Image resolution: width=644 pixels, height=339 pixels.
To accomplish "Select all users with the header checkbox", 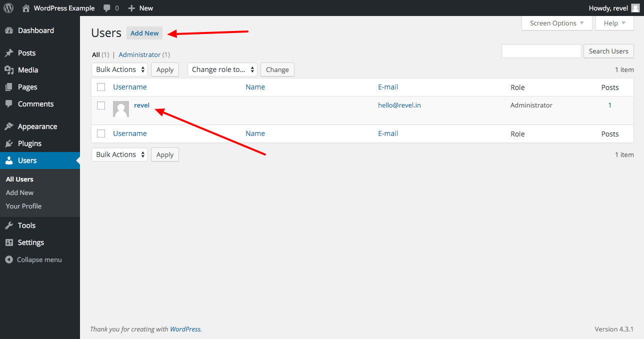I will [x=101, y=86].
